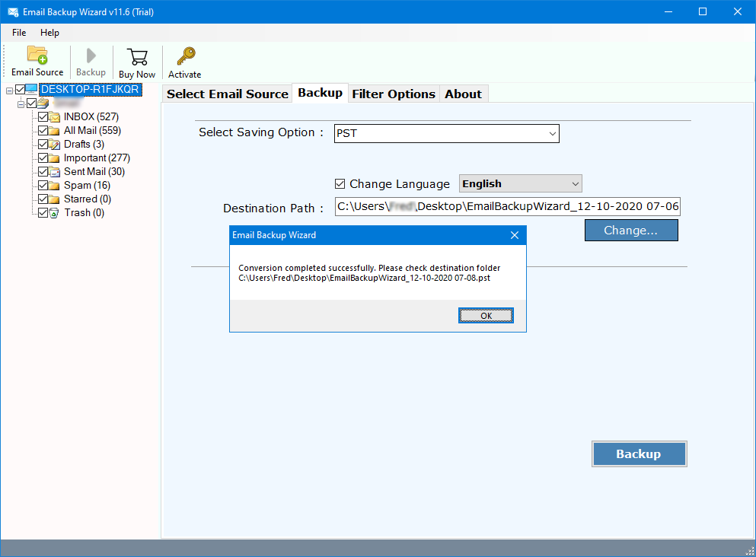Screen dimensions: 756x557
Task: Click the resize grip in the status bar
Action: (750, 551)
